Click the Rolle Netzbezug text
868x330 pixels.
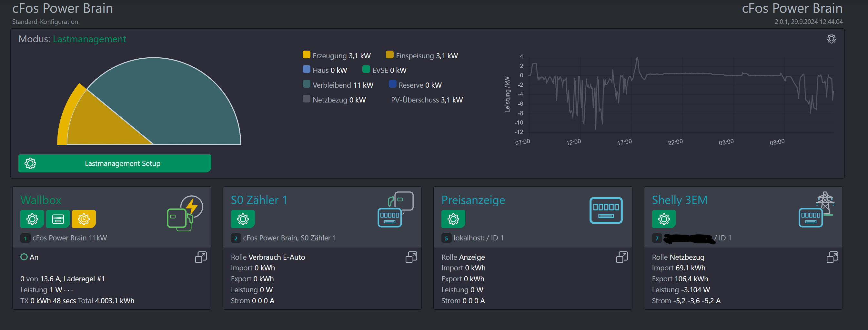coord(678,257)
